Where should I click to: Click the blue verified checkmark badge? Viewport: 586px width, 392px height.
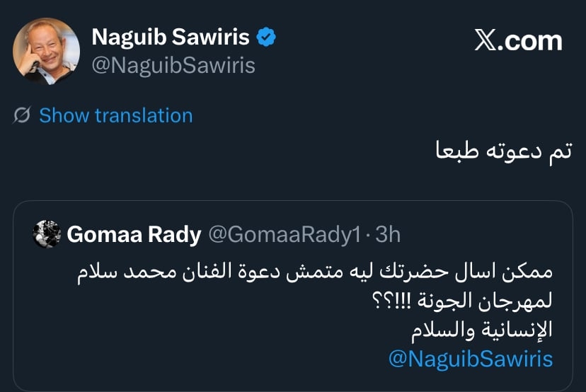265,37
